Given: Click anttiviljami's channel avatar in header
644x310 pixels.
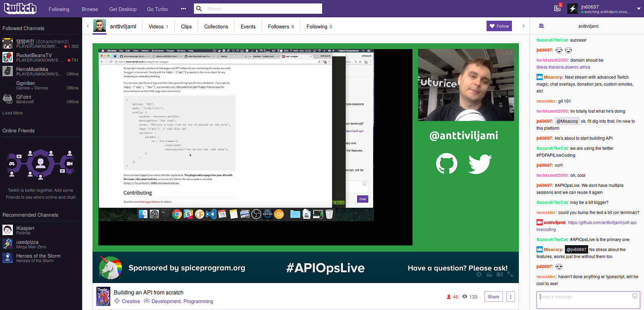Looking at the screenshot, I should (100, 26).
